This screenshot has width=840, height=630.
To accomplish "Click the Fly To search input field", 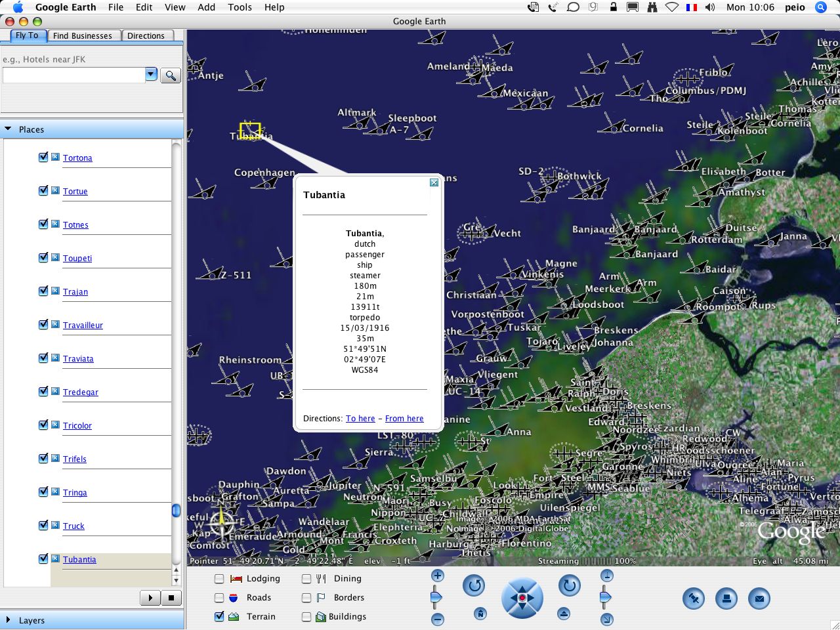I will point(73,75).
